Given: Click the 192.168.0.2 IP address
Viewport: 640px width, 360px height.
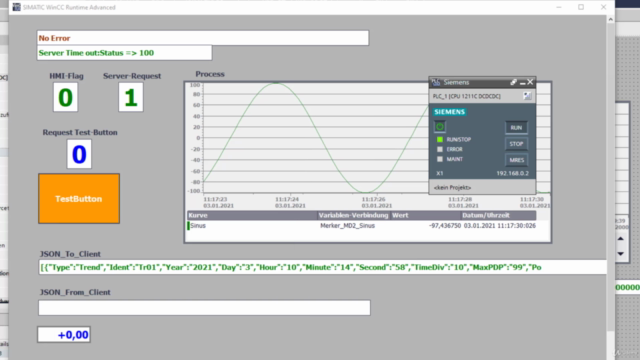Looking at the screenshot, I should tap(512, 173).
